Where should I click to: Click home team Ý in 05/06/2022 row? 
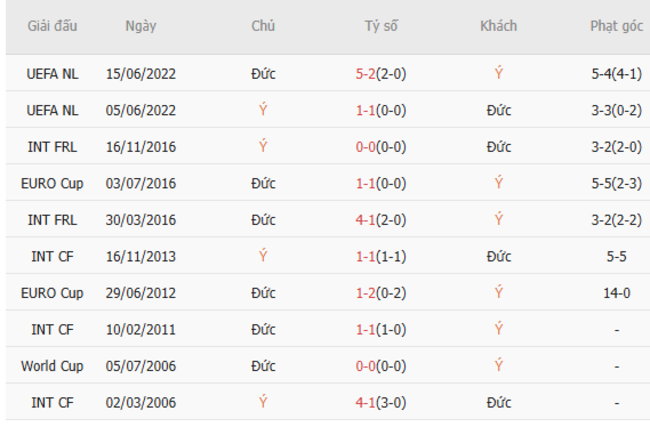263,110
